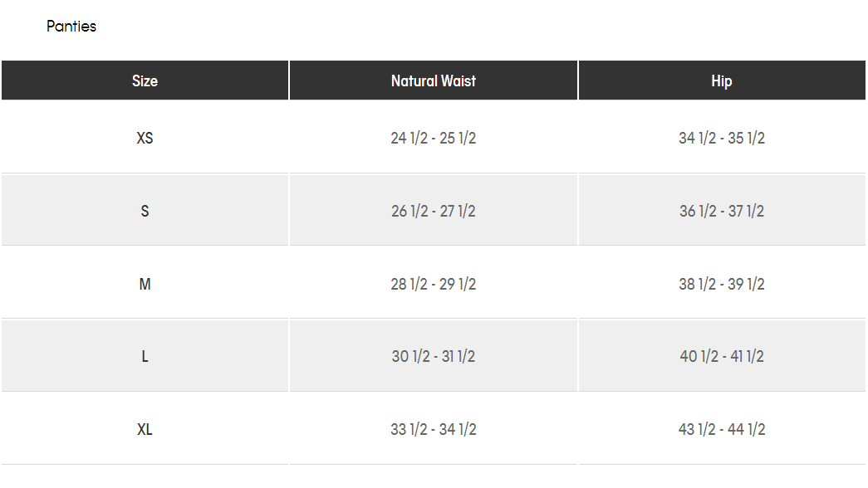Click the Panties heading text
The image size is (868, 488).
click(x=71, y=27)
